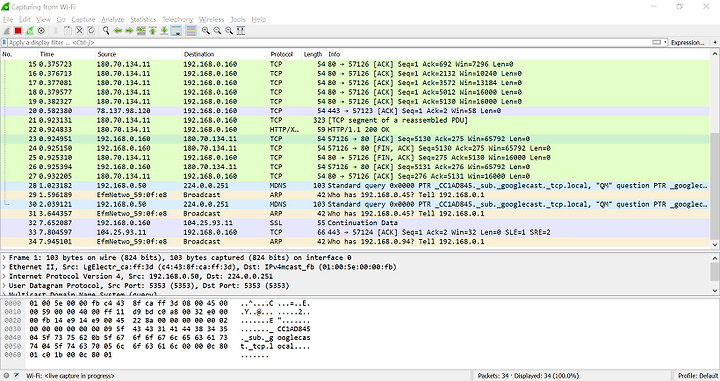Image resolution: width=720 pixels, height=381 pixels.
Task: Open the Wireless menu
Action: (x=211, y=19)
